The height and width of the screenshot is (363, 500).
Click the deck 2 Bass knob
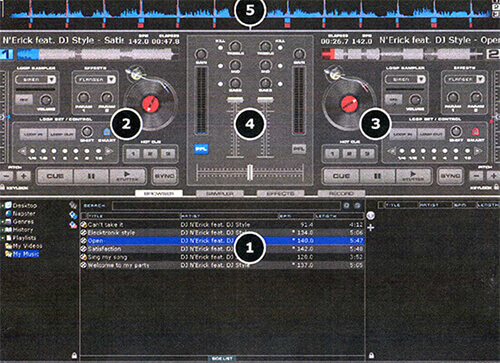(x=265, y=82)
